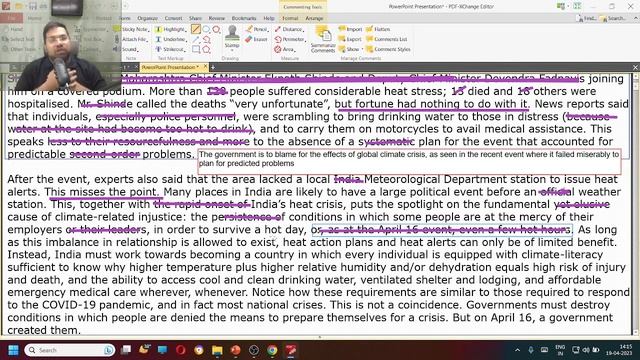The height and width of the screenshot is (360, 640).
Task: Switch to the Arrange tab
Action: click(314, 18)
